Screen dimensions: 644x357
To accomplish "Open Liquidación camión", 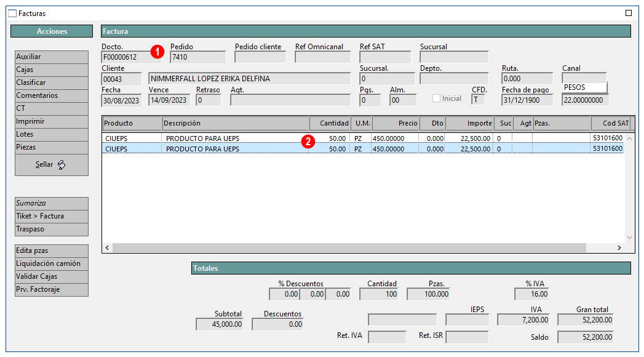I will coord(51,263).
